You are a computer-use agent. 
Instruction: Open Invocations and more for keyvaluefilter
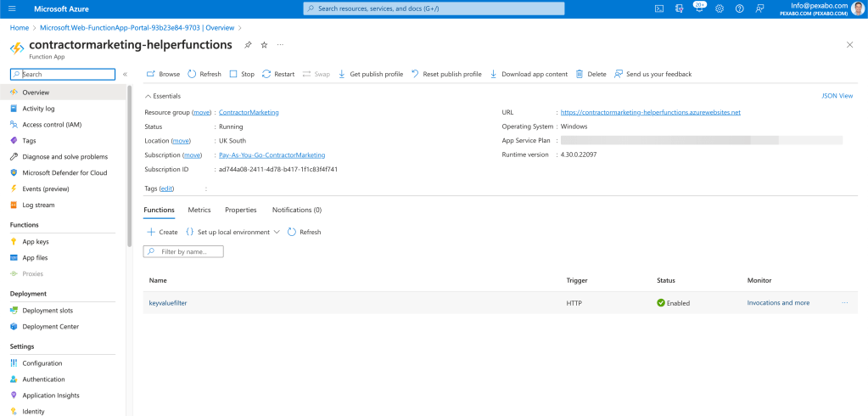tap(778, 303)
